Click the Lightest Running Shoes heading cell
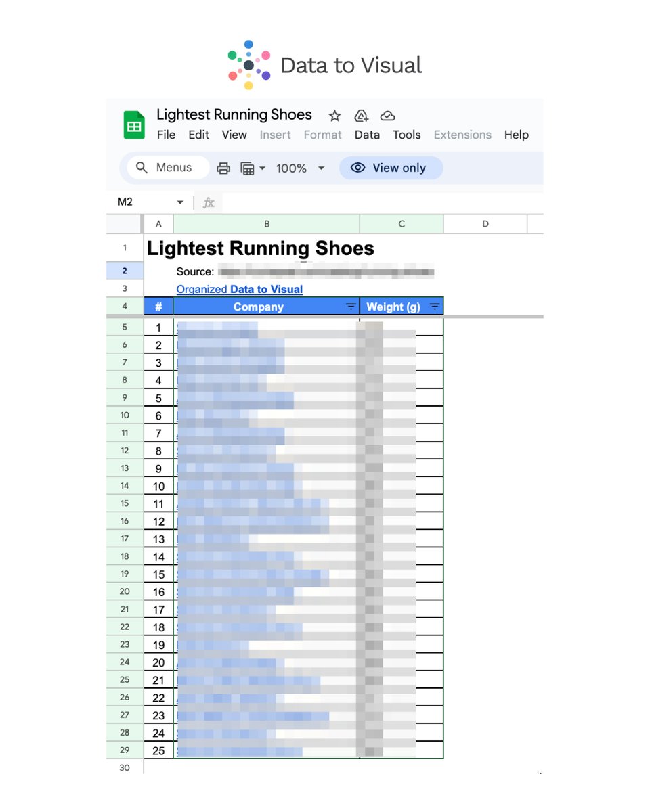Screen dimensions: 650x812 261,248
